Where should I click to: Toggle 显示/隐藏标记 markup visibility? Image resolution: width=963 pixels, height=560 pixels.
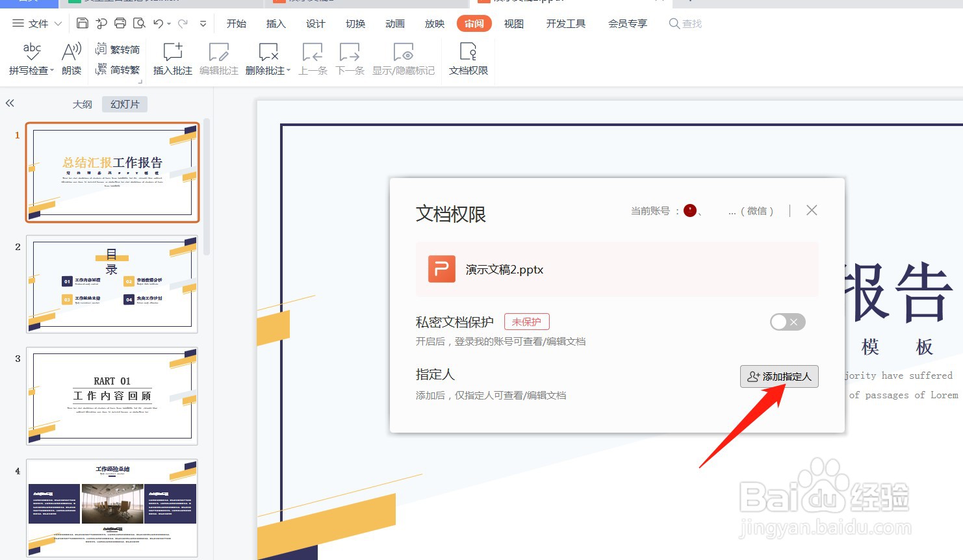tap(404, 58)
